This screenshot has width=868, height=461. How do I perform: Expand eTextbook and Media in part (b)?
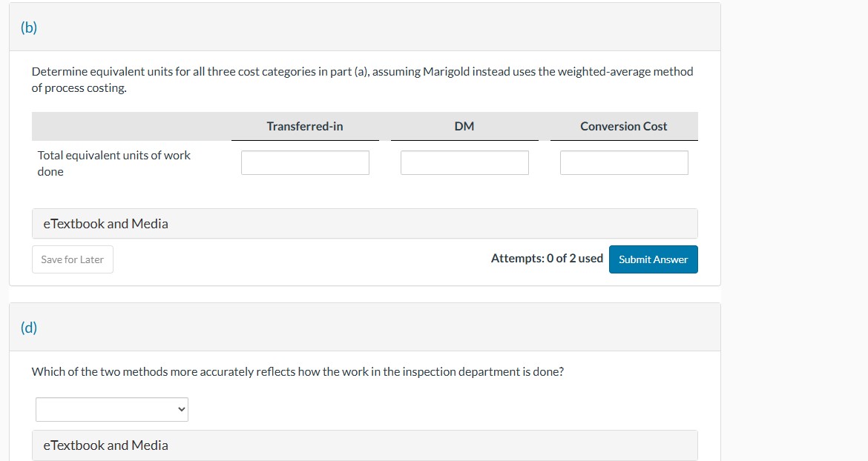click(106, 224)
